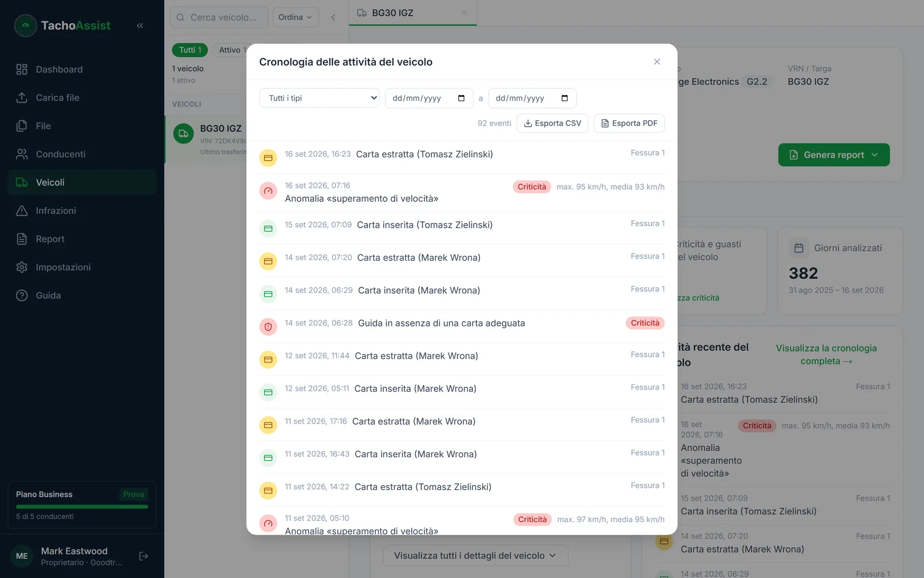Go to Report in the sidebar
Viewport: 924px width, 578px height.
(x=82, y=239)
